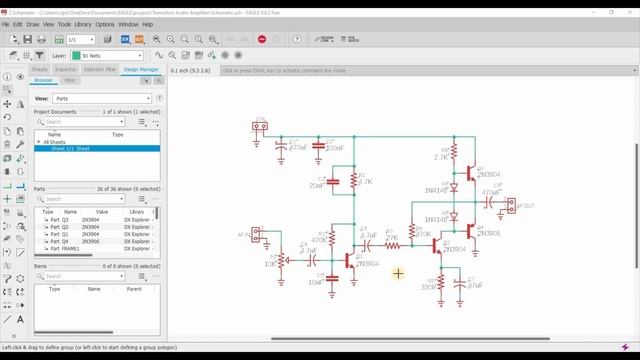Click the Zoom out magnifier icon

[185, 39]
